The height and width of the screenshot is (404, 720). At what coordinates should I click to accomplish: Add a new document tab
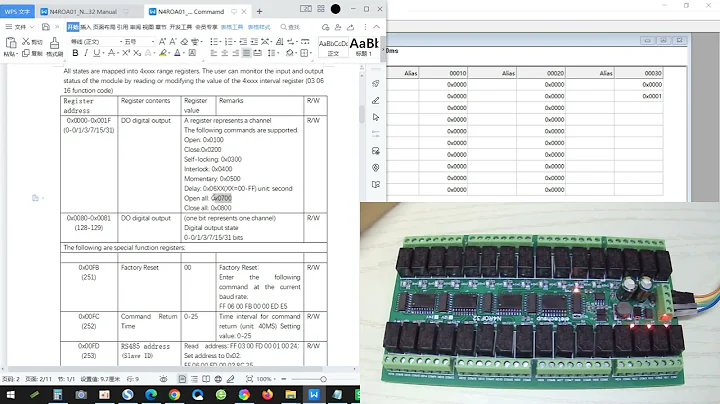coord(259,11)
